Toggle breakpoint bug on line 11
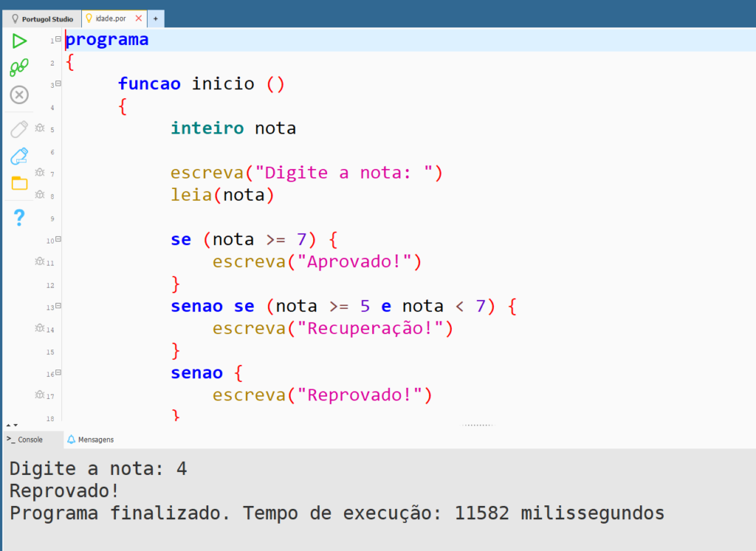The height and width of the screenshot is (551, 756). 40,261
